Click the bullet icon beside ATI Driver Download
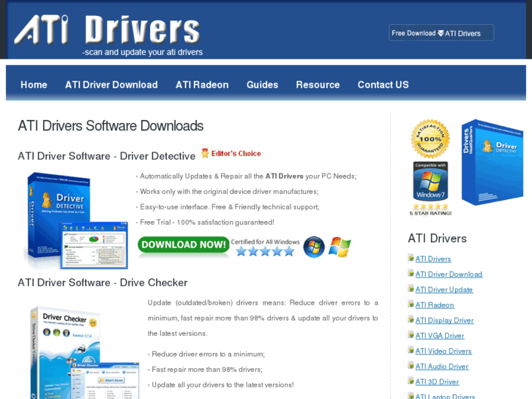The width and height of the screenshot is (532, 399). (411, 273)
